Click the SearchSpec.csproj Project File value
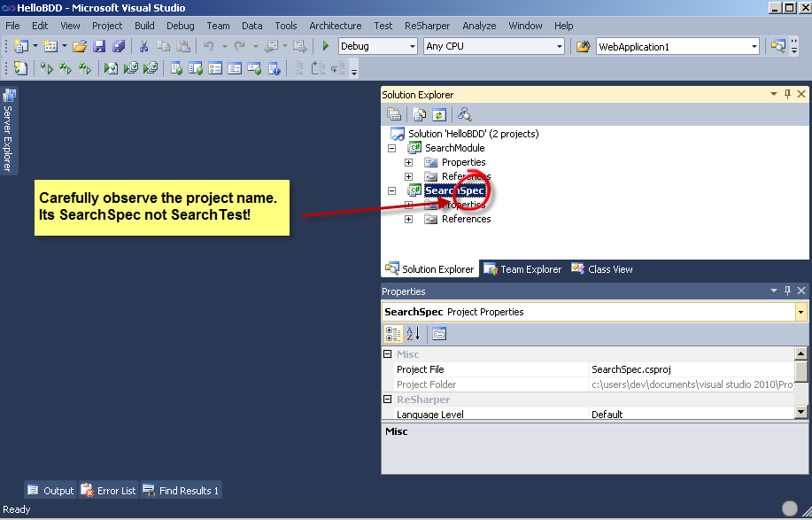Viewport: 812px width, 520px height. coord(631,369)
